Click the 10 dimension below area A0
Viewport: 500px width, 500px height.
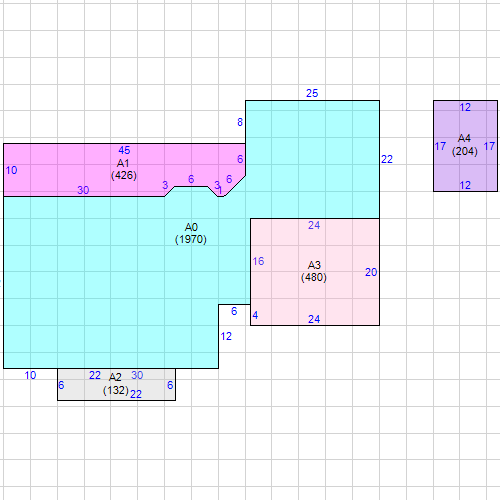coord(30,375)
